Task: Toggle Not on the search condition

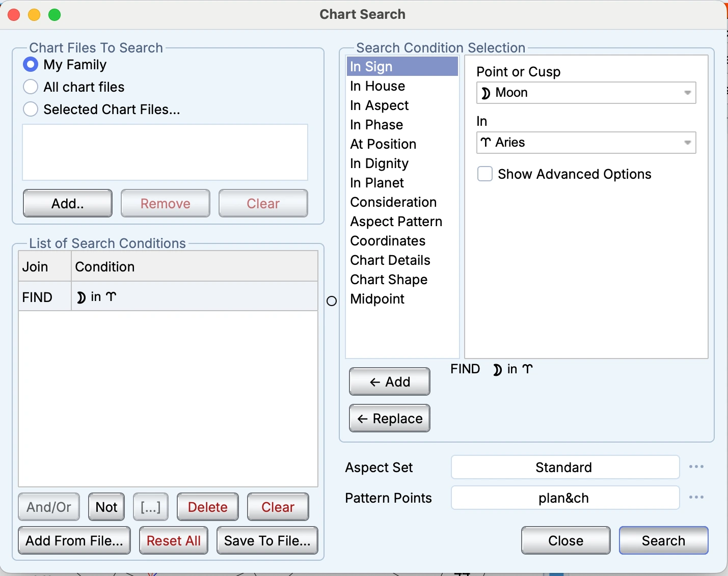Action: [x=106, y=507]
